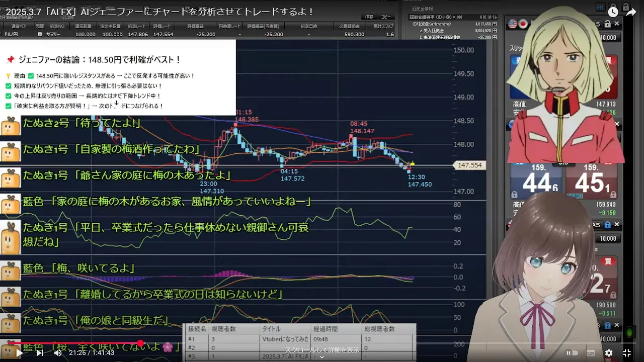Toggle the blue lock icon beside AS label
The image size is (644, 362).
(608, 225)
